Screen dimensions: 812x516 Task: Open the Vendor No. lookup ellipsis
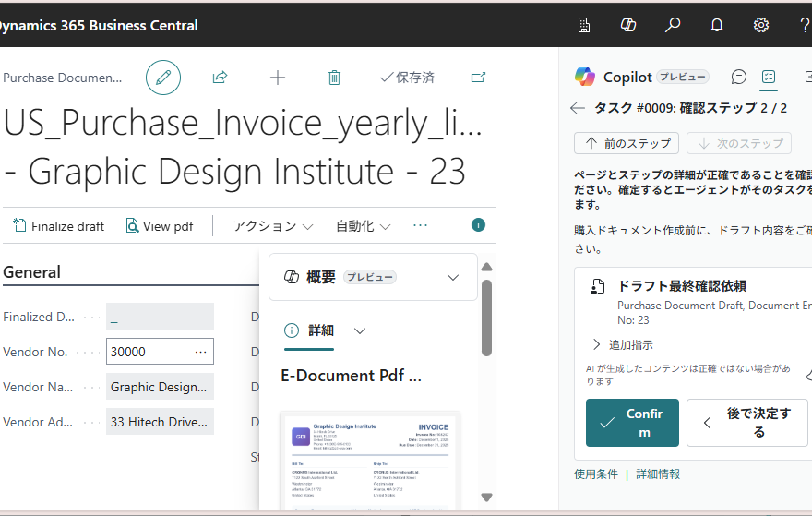coord(200,352)
